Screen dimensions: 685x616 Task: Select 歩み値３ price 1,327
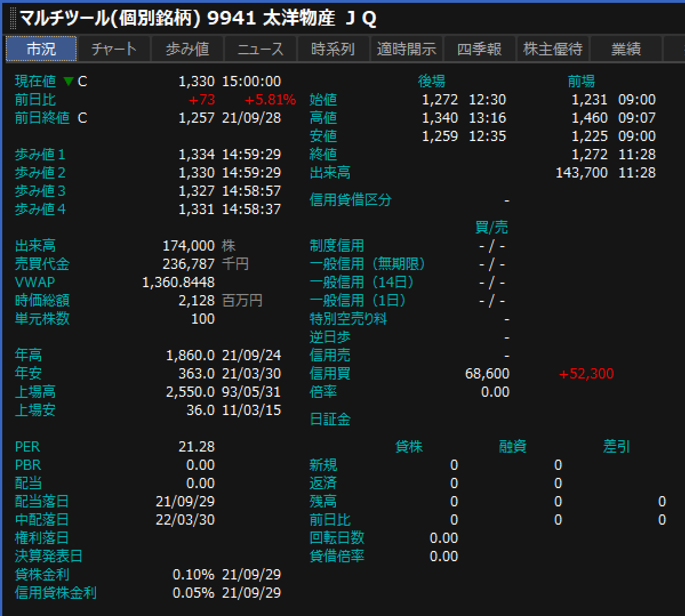197,191
